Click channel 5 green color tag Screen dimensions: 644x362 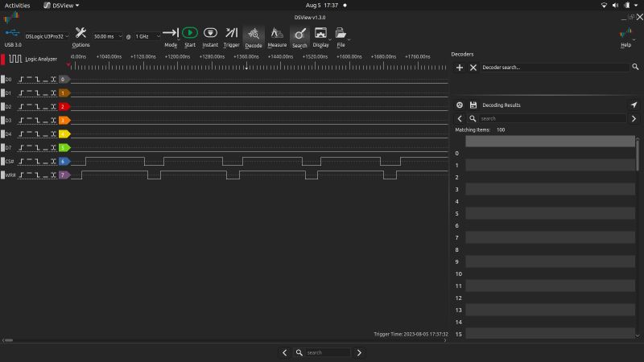tap(64, 147)
